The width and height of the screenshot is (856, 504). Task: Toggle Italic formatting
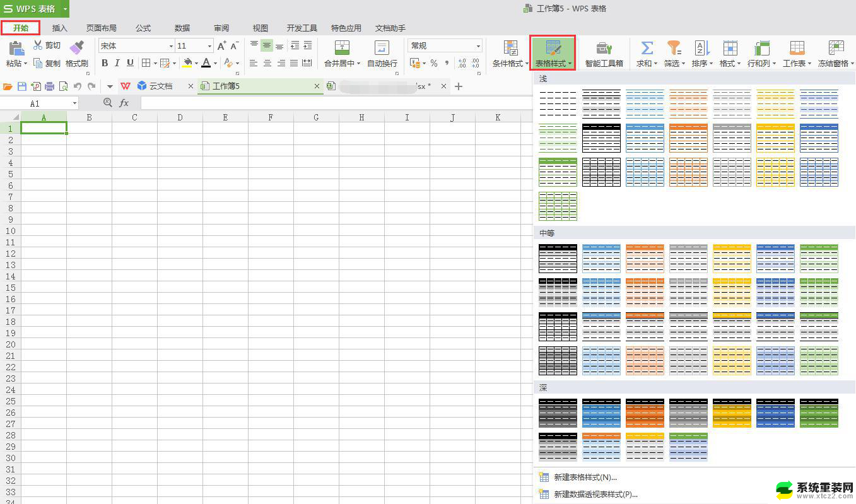[117, 63]
